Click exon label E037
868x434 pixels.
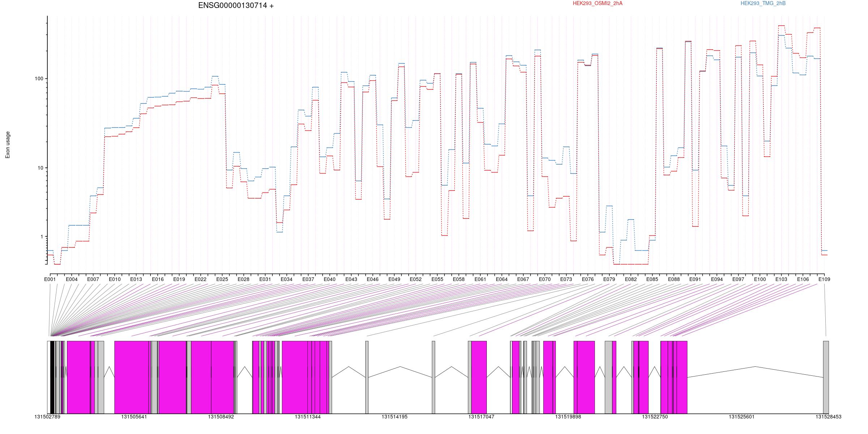tap(308, 279)
